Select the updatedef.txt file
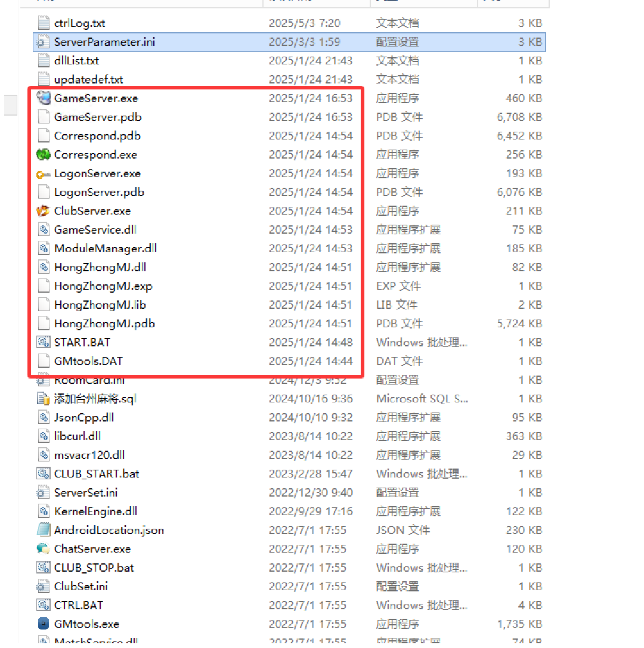 click(88, 79)
